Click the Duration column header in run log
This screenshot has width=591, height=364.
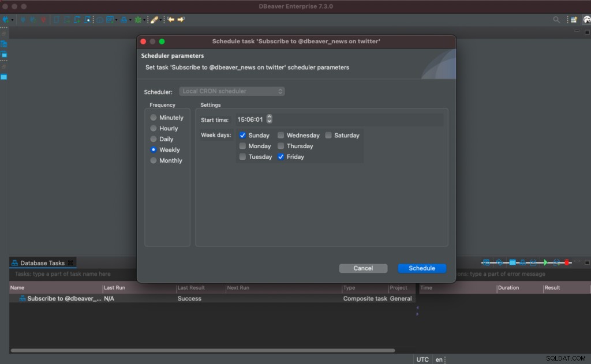[520, 288]
